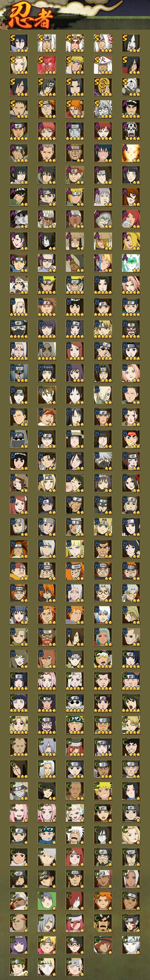Select the first S-rank Sasuke portrait
Viewport: 150px width, 980px height.
point(19,43)
